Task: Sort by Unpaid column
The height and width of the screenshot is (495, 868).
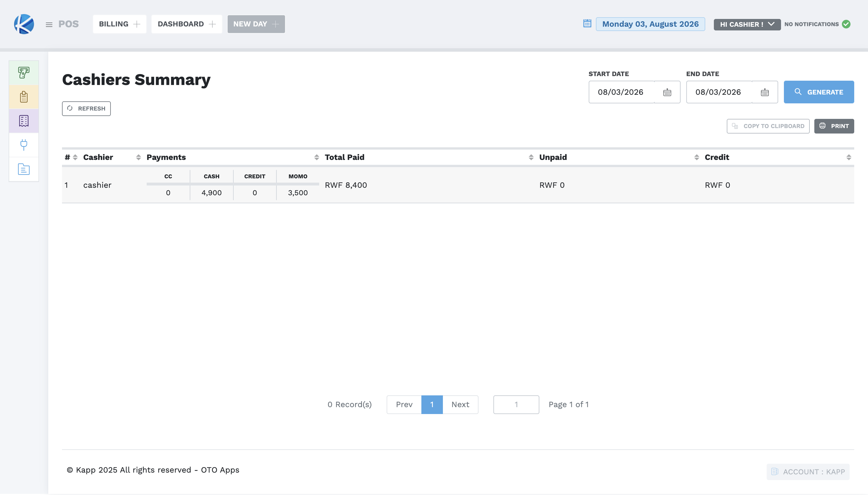Action: click(x=697, y=157)
